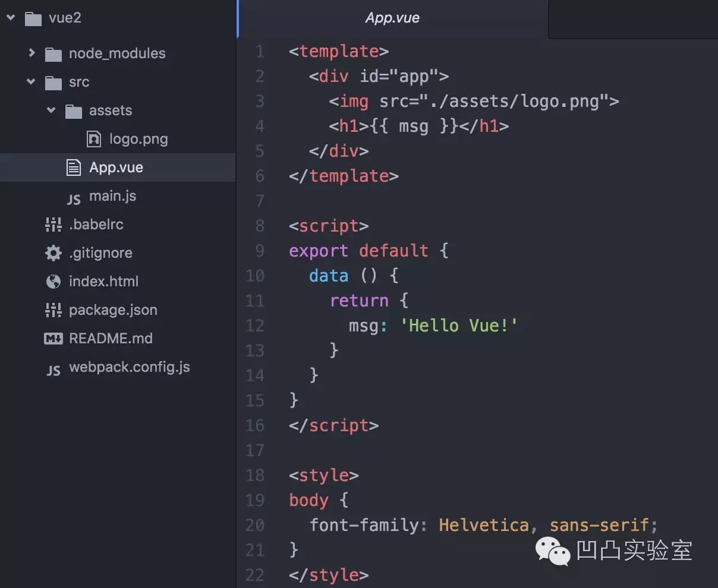Click the closing </script> tag
The image size is (718, 588).
[333, 426]
